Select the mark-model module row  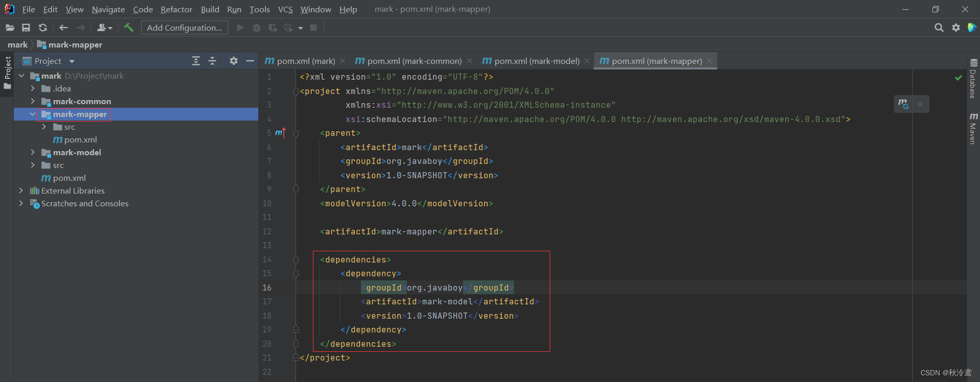(136, 152)
